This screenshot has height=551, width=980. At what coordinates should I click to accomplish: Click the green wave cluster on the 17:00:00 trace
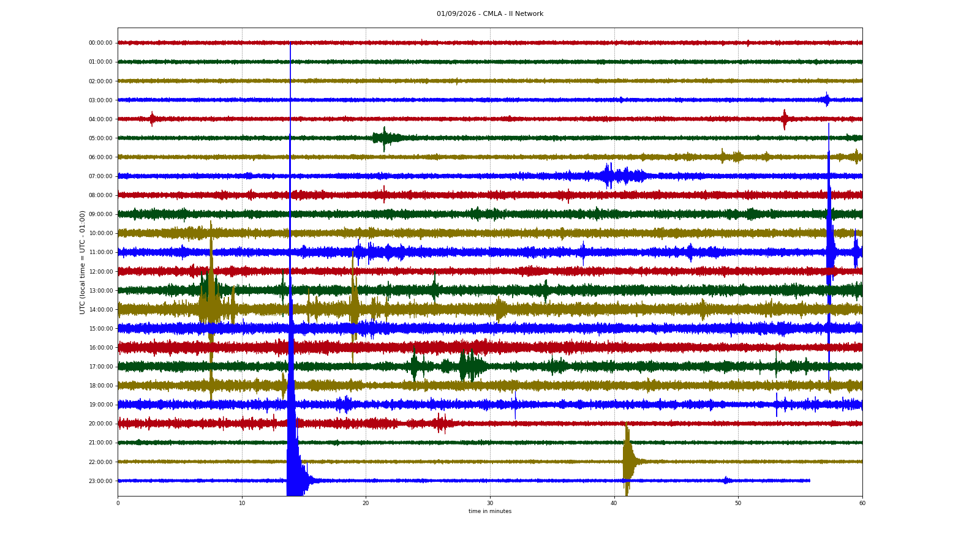click(x=466, y=366)
